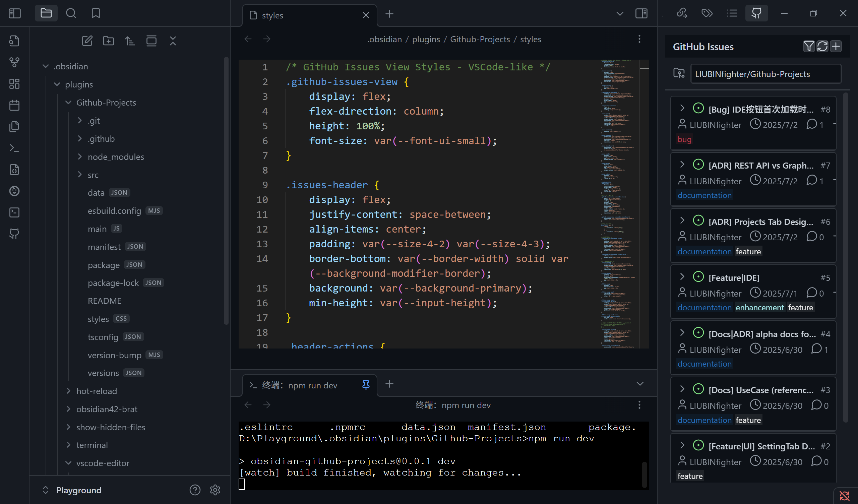
Task: Click the new note pencil icon
Action: coord(87,41)
